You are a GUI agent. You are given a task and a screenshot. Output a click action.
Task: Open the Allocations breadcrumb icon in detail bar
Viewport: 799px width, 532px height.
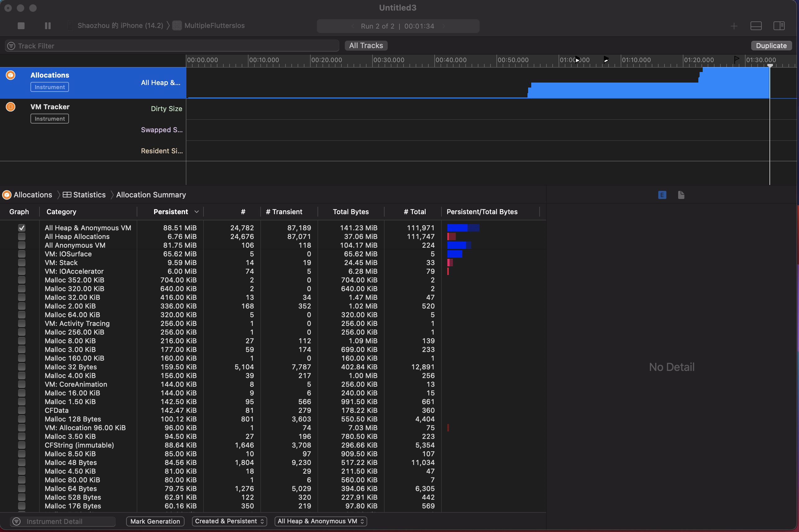point(7,194)
